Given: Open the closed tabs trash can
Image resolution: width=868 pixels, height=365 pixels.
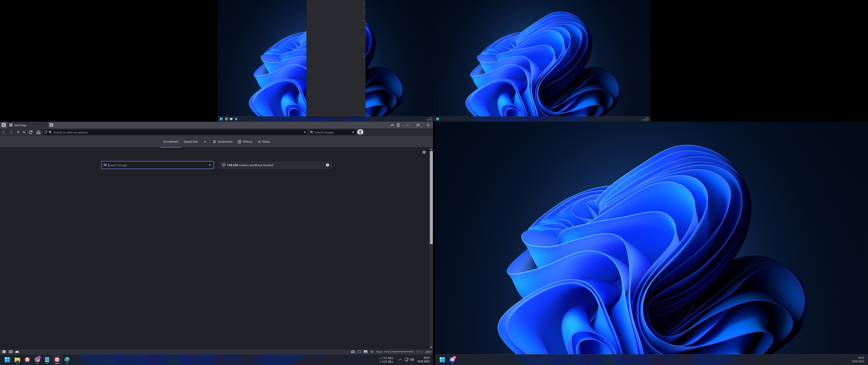Looking at the screenshot, I should coord(398,125).
